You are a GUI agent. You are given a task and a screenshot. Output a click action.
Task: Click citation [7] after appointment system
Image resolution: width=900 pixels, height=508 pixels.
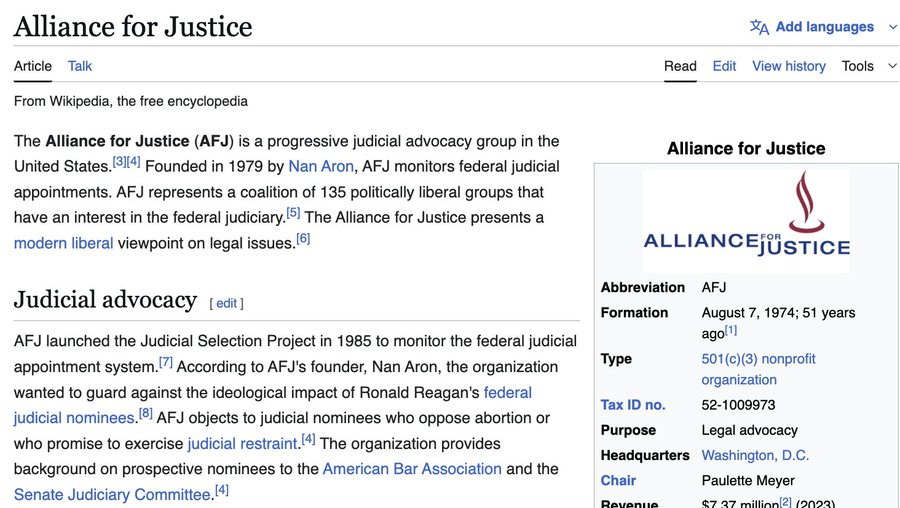coord(165,362)
